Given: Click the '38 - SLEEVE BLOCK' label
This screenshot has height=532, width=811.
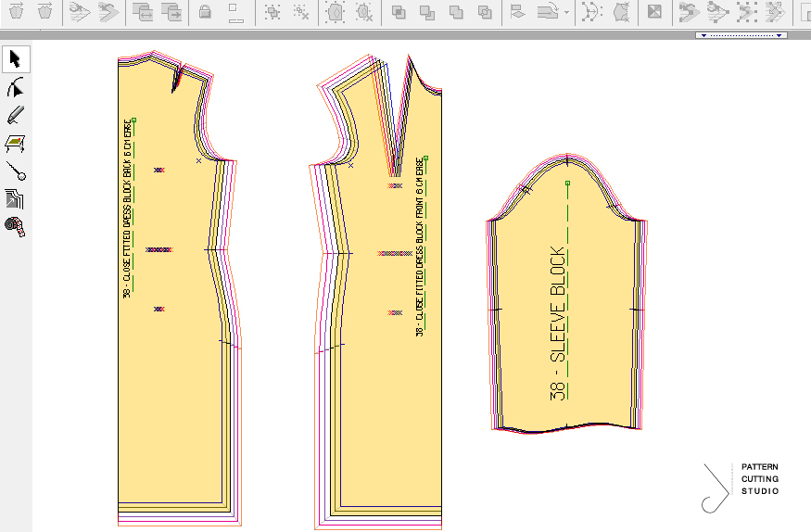Looking at the screenshot, I should (x=558, y=323).
